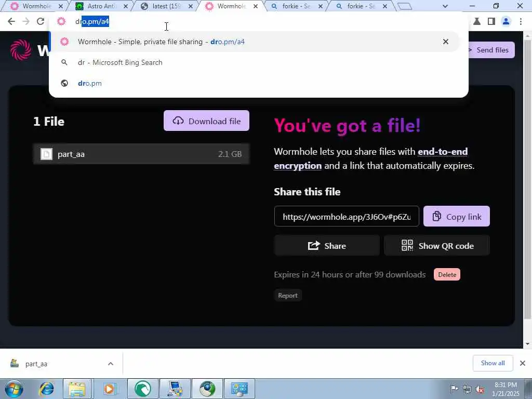Go back using the browser back arrow

pyautogui.click(x=11, y=21)
